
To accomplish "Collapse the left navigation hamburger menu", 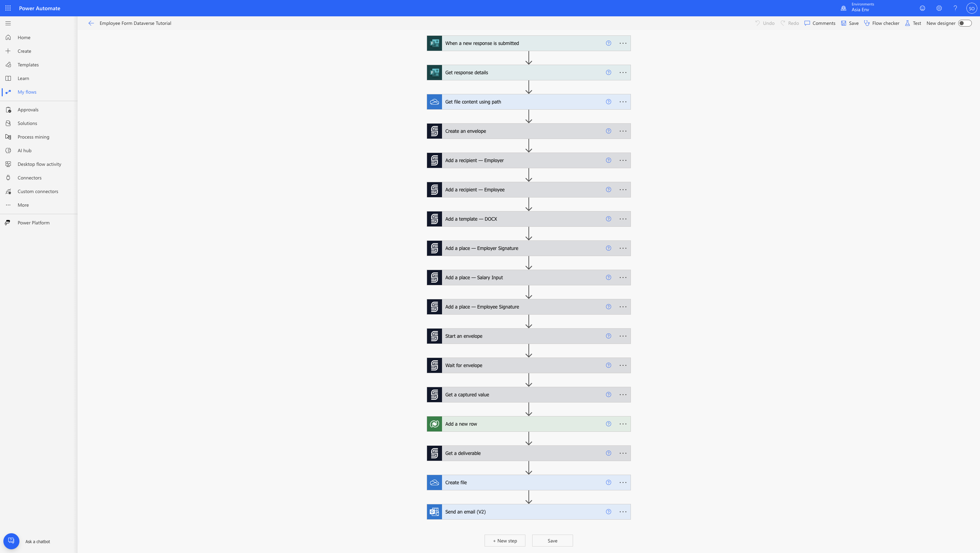I will (x=8, y=23).
